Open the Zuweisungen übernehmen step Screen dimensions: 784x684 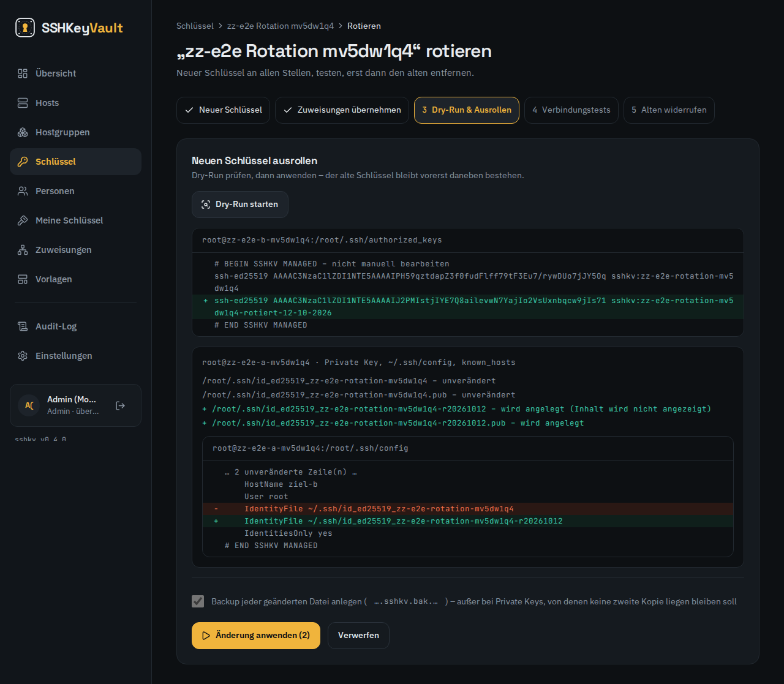click(x=342, y=110)
